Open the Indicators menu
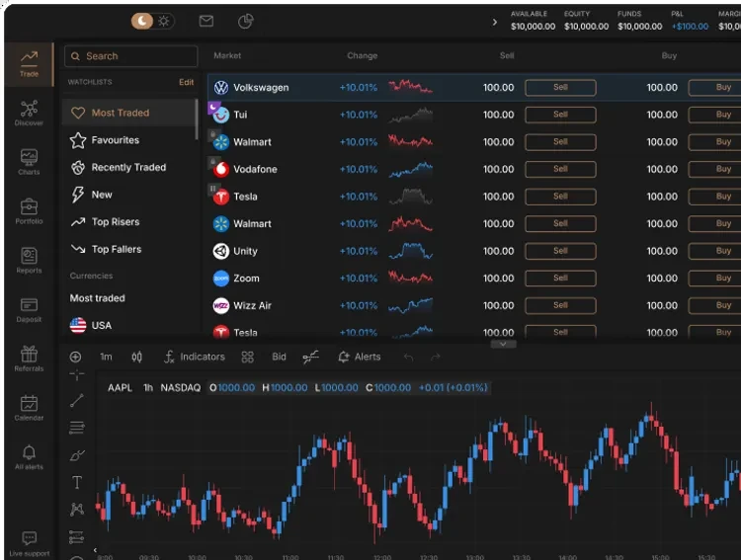 [x=195, y=357]
